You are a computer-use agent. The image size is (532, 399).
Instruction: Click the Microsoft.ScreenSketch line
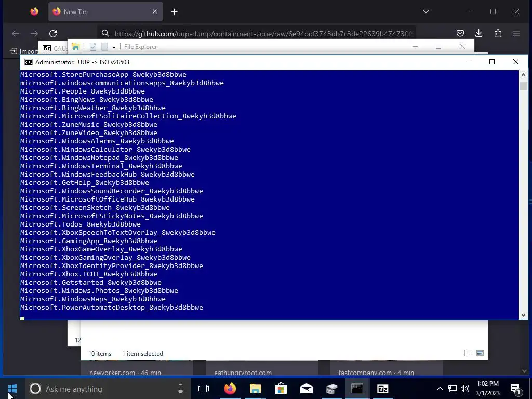click(95, 208)
